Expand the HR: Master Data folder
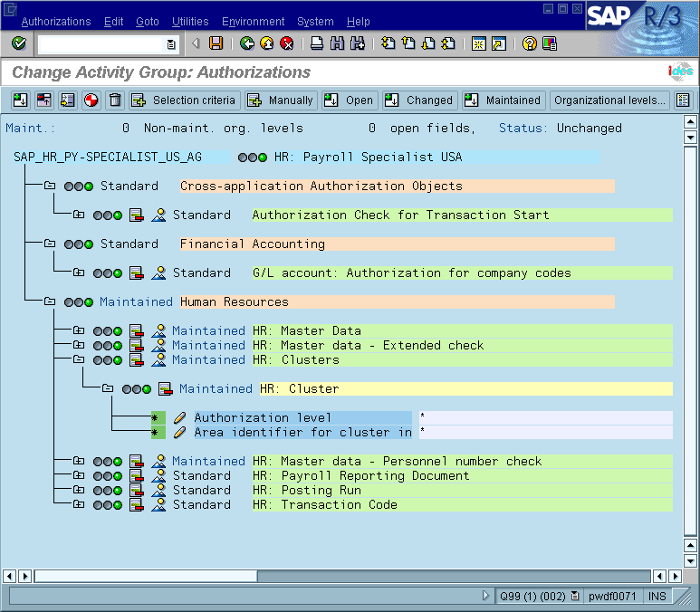 [79, 331]
